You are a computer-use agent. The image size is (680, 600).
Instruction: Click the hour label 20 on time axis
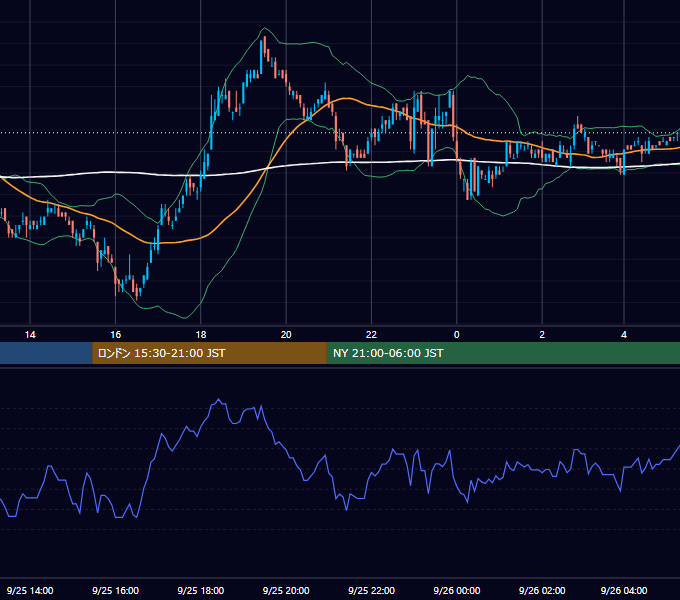(286, 335)
